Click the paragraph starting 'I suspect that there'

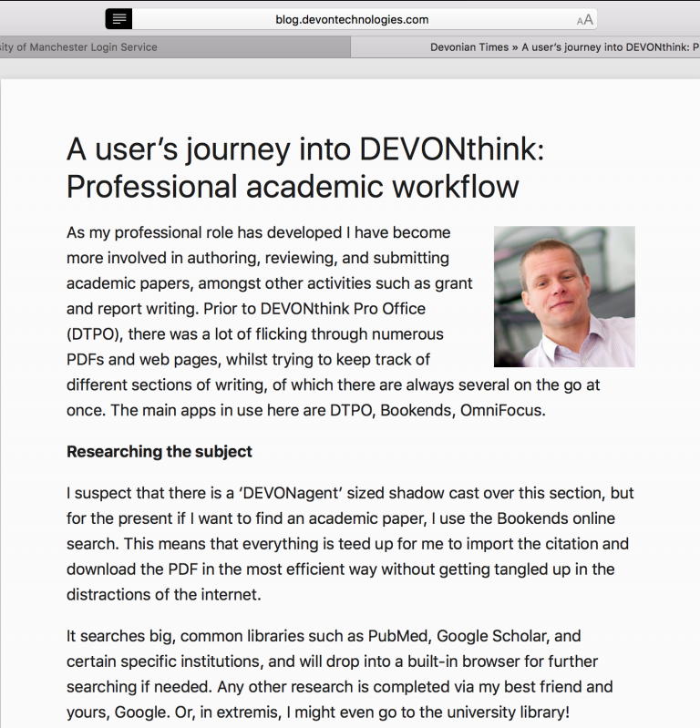350,544
